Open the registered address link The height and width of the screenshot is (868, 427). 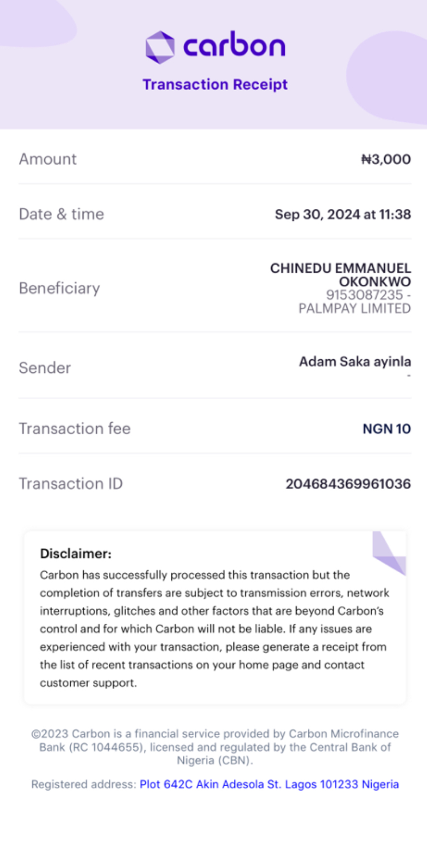[x=269, y=784]
